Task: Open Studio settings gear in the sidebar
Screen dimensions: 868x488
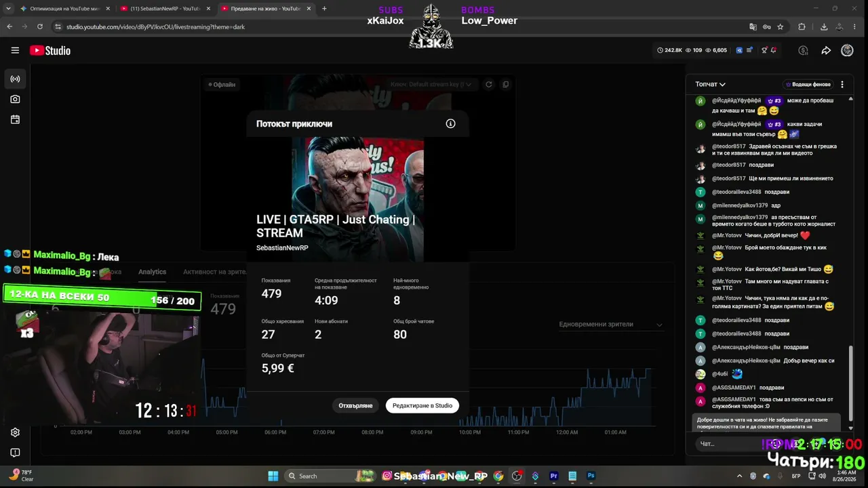Action: (15, 432)
